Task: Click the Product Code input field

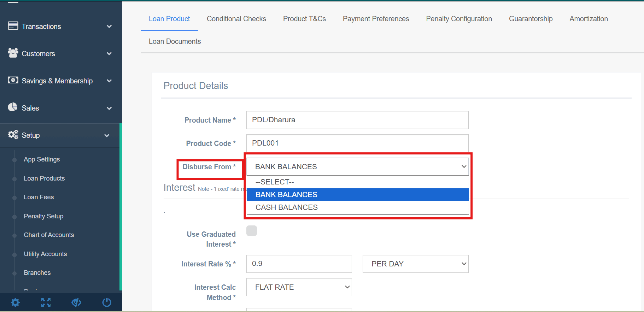Action: tap(357, 143)
